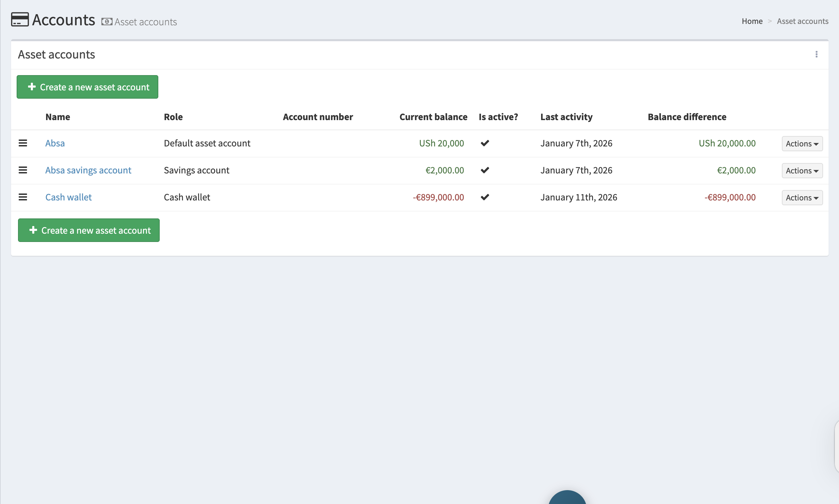The width and height of the screenshot is (839, 504).
Task: Toggle active status for Cash wallet
Action: [484, 197]
